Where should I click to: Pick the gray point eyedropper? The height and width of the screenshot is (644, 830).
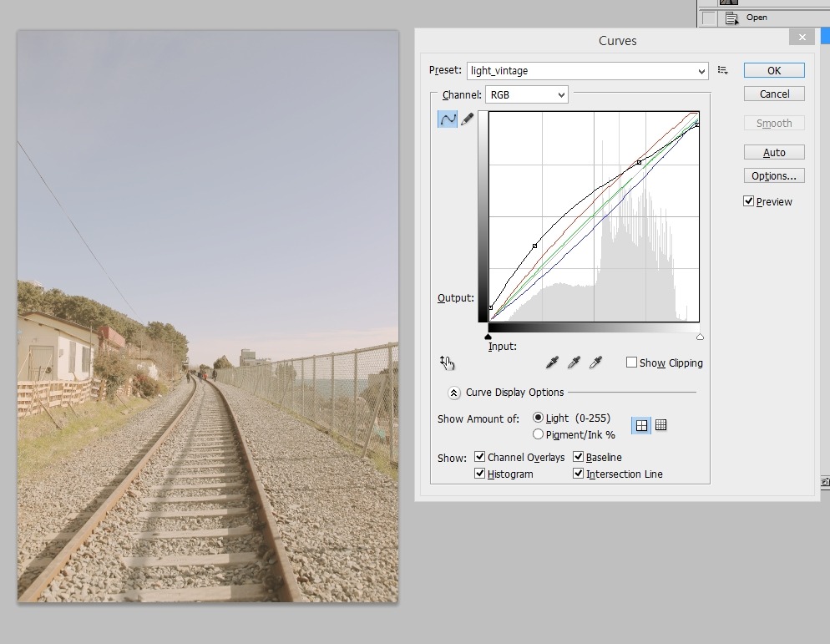tap(574, 363)
